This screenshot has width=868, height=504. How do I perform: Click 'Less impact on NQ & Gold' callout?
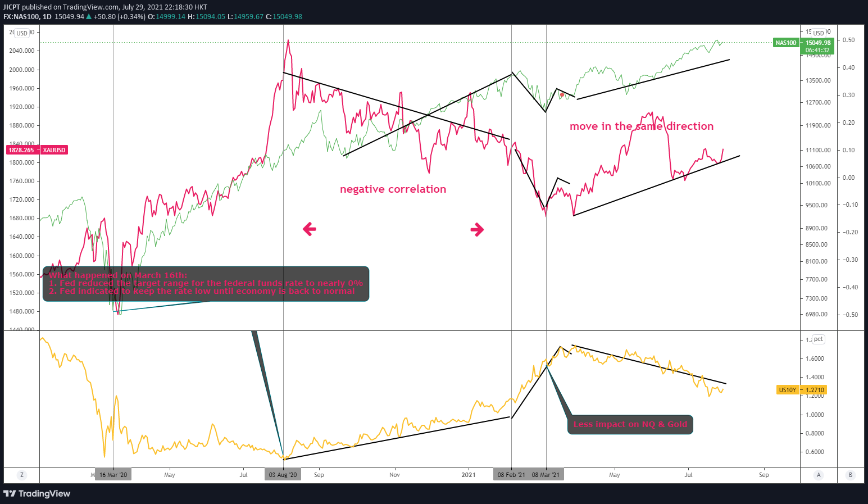click(x=630, y=424)
